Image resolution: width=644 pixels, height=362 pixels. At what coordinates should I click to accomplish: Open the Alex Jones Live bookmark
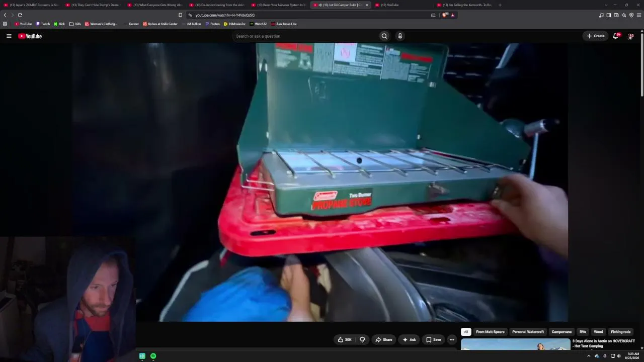pos(284,24)
